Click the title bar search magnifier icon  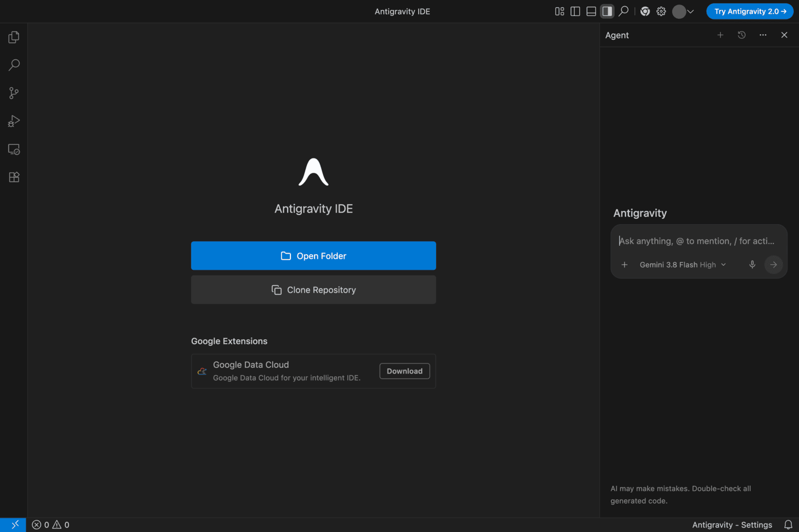(624, 11)
